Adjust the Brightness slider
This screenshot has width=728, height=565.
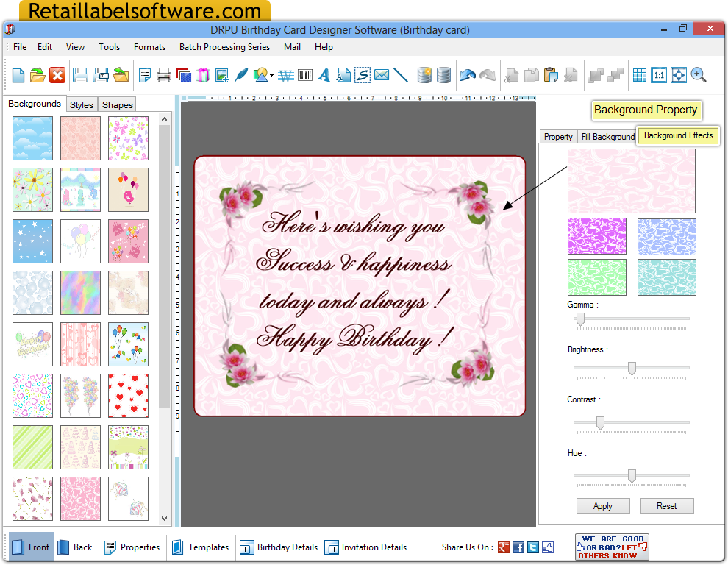631,369
